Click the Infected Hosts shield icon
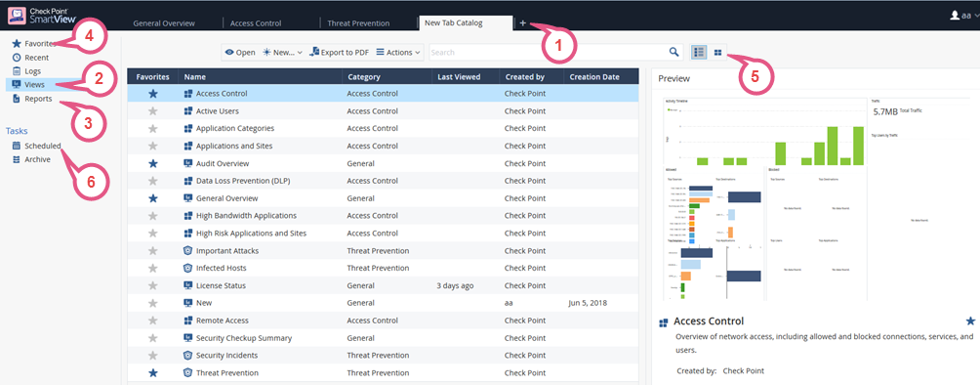This screenshot has height=385, width=980. 188,268
